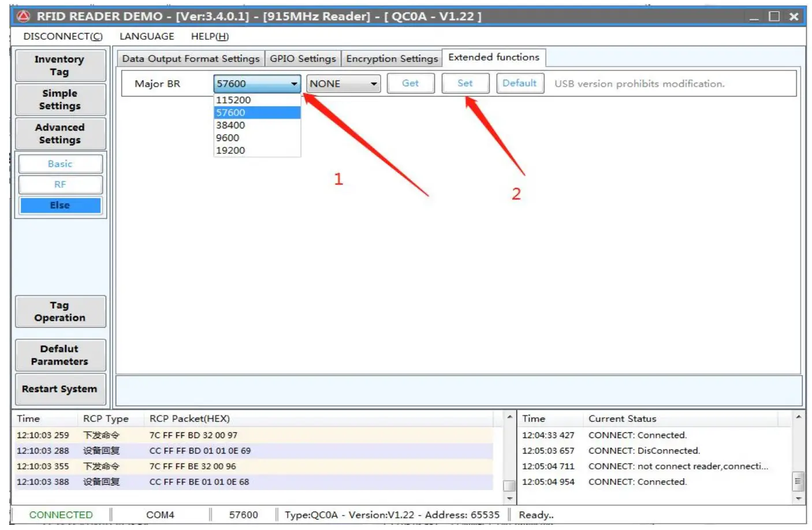Select the Basic sub-option

click(60, 164)
